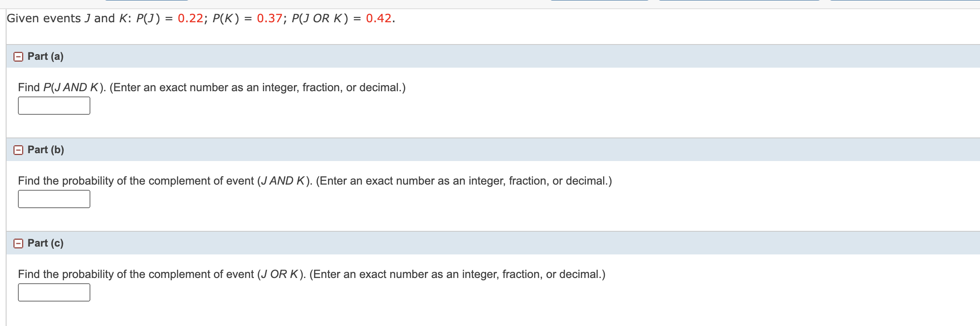Click the complement of (J AND K) answer box

coord(53,199)
